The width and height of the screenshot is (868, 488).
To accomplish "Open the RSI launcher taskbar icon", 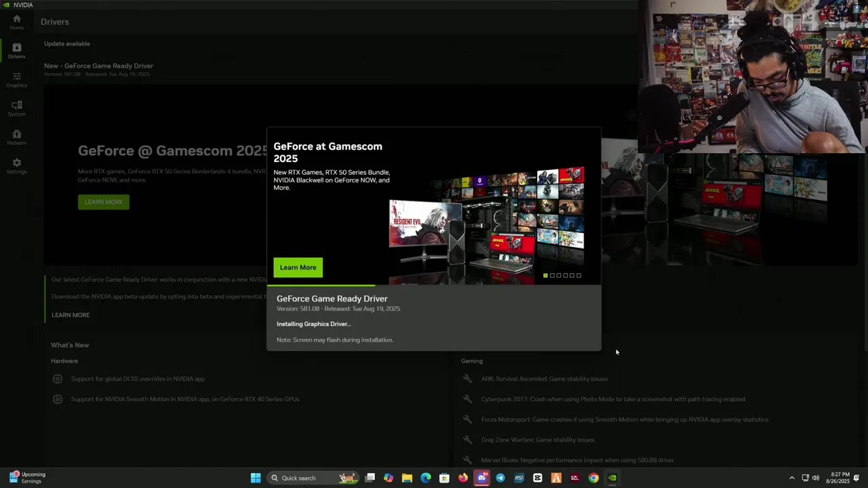I will point(519,478).
